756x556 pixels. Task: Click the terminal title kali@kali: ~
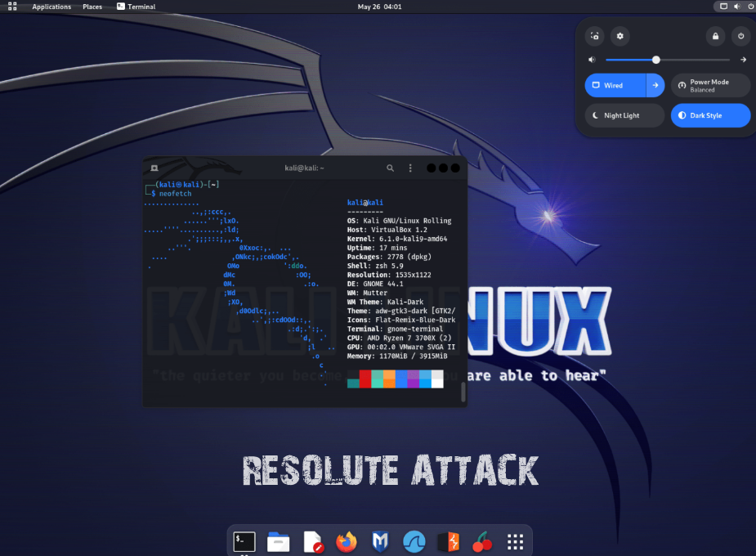pyautogui.click(x=304, y=168)
